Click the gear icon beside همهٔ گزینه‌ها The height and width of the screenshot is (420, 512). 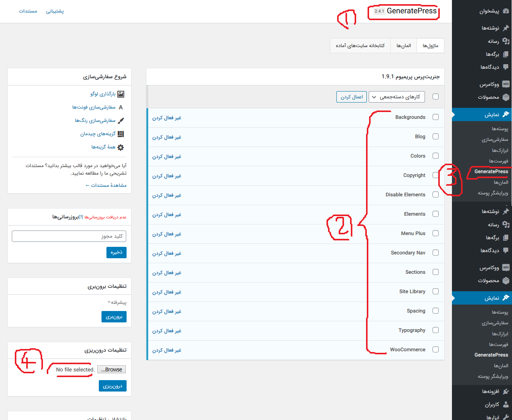tap(121, 147)
